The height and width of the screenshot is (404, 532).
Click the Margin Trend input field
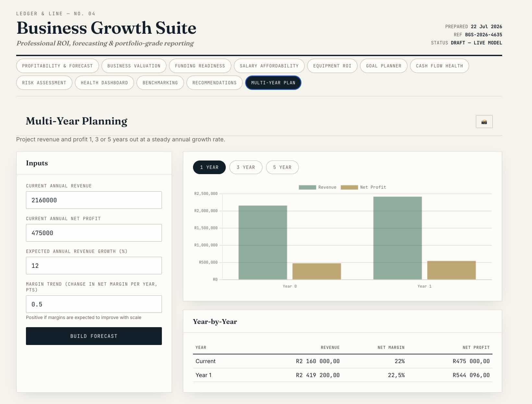[x=94, y=304]
